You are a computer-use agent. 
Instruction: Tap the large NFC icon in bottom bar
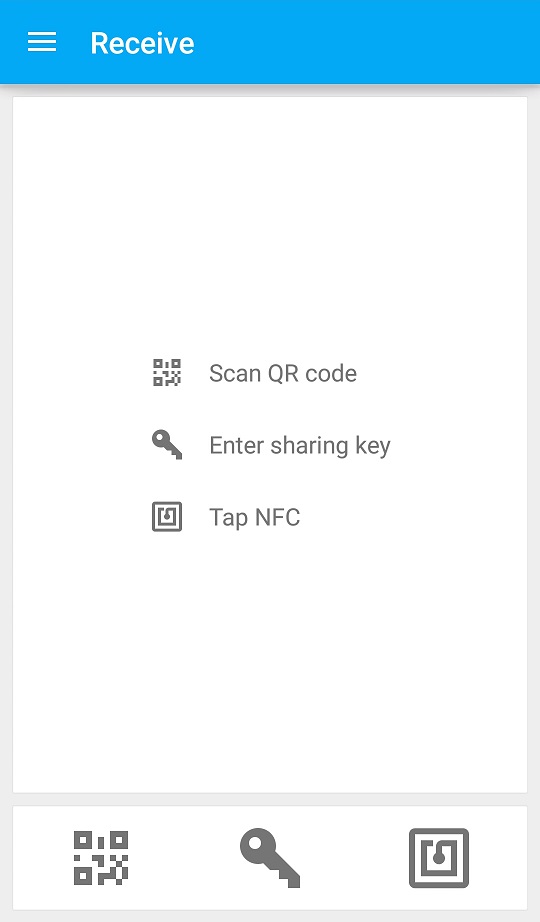(x=439, y=858)
